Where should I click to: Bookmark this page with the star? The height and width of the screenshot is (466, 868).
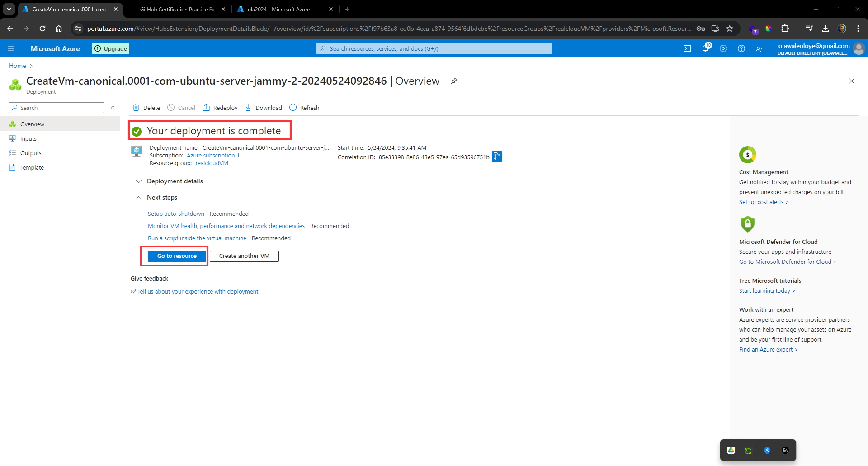(730, 29)
